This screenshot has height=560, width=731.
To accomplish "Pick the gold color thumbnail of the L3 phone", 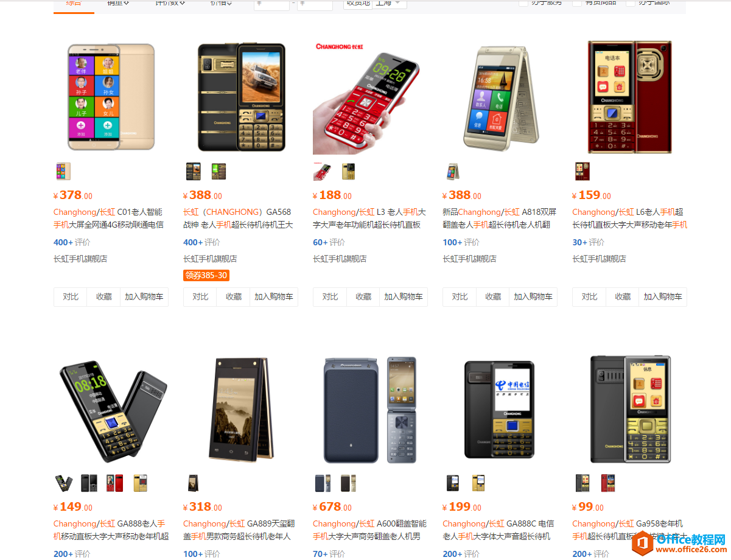I will [x=348, y=172].
